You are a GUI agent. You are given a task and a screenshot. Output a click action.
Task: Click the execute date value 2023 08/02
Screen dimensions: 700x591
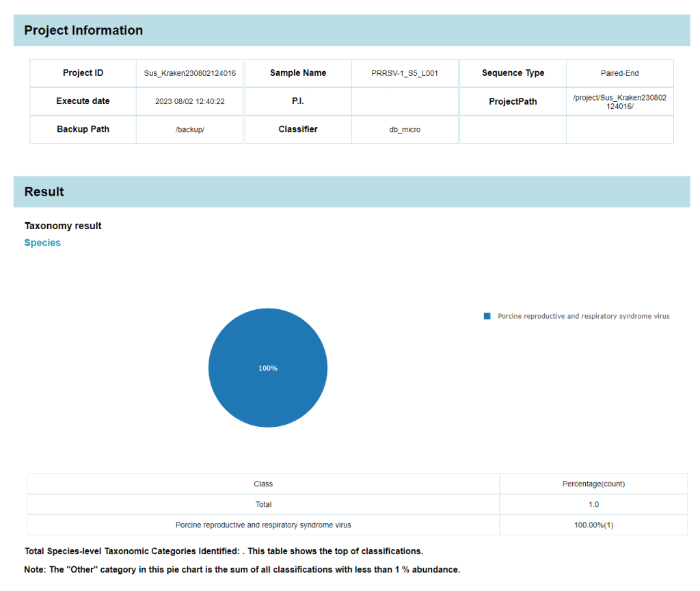189,101
